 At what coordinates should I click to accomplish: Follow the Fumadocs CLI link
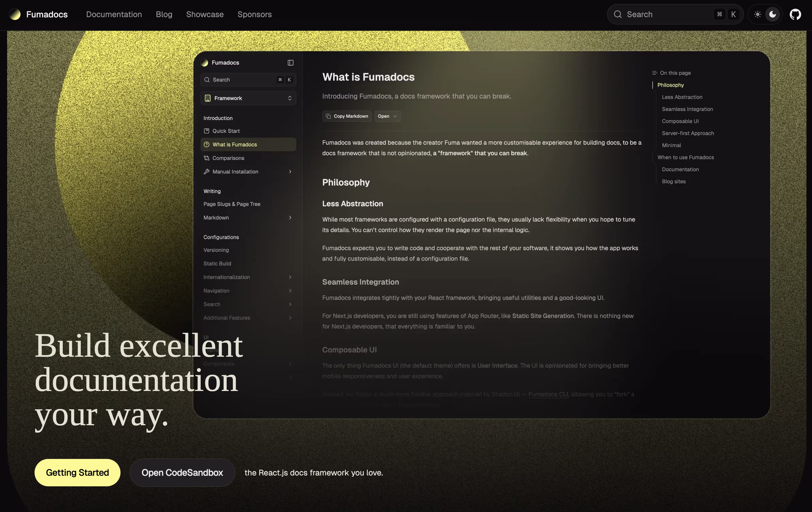[548, 394]
